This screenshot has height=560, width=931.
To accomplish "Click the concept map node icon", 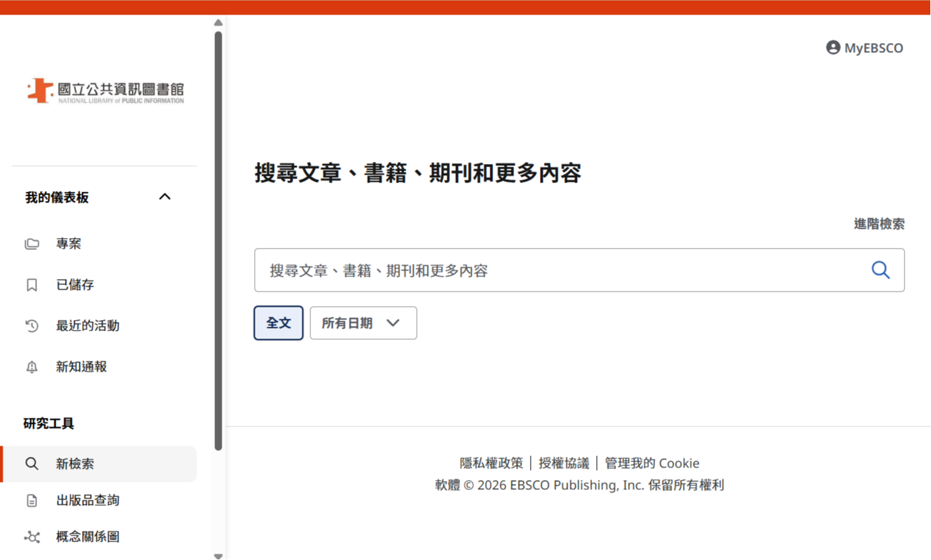I will pos(32,537).
